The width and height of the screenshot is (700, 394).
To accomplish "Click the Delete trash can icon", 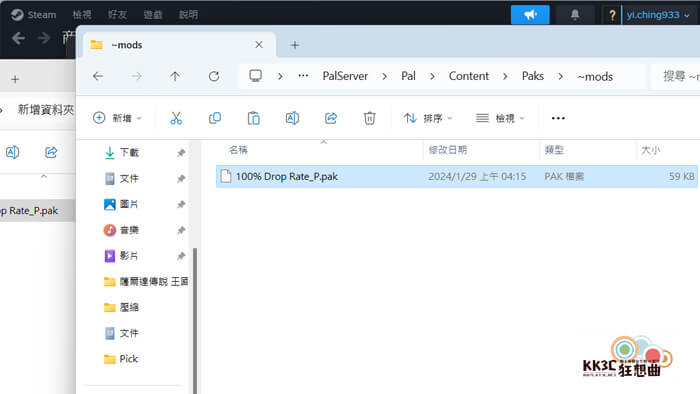I will coord(369,118).
